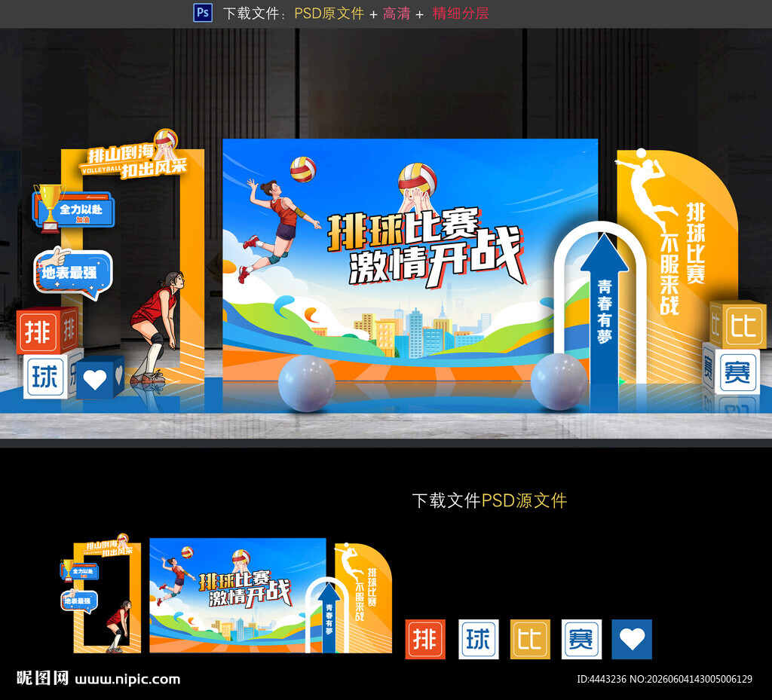Viewport: 772px width, 700px height.
Task: Click the 3D white '赛' cube
Action: (731, 371)
